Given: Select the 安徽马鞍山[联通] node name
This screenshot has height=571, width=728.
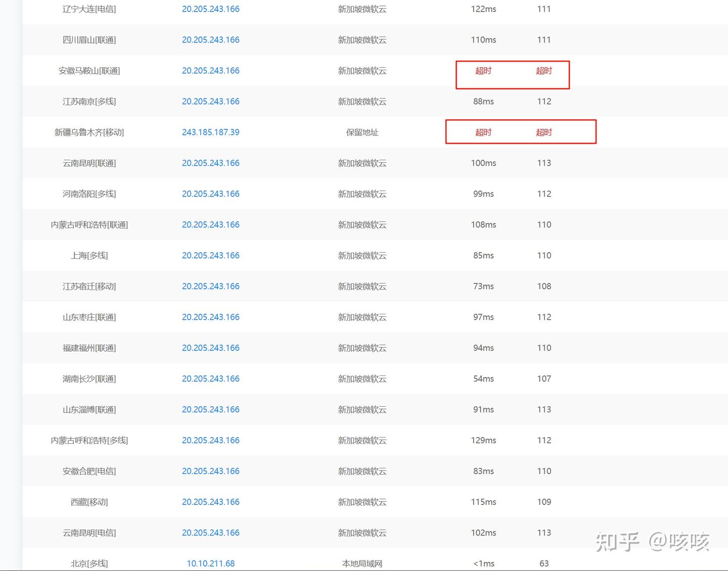Looking at the screenshot, I should 89,71.
